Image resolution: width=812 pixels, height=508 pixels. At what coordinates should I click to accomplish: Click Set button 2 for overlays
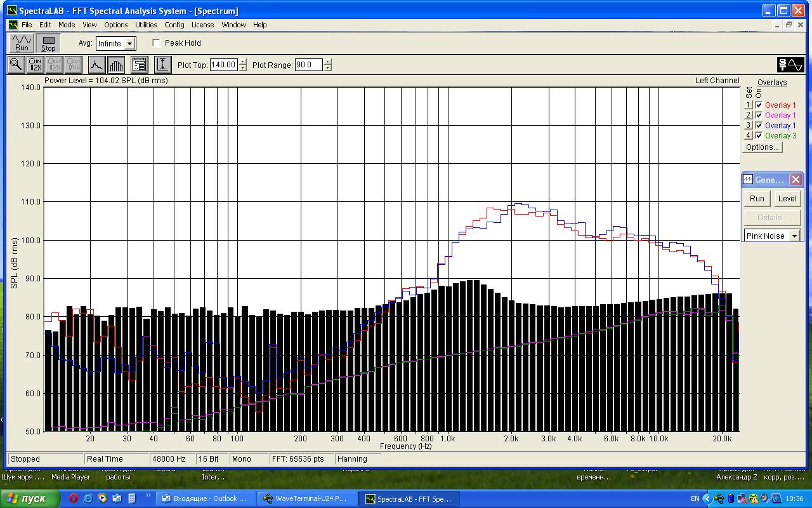coord(748,116)
